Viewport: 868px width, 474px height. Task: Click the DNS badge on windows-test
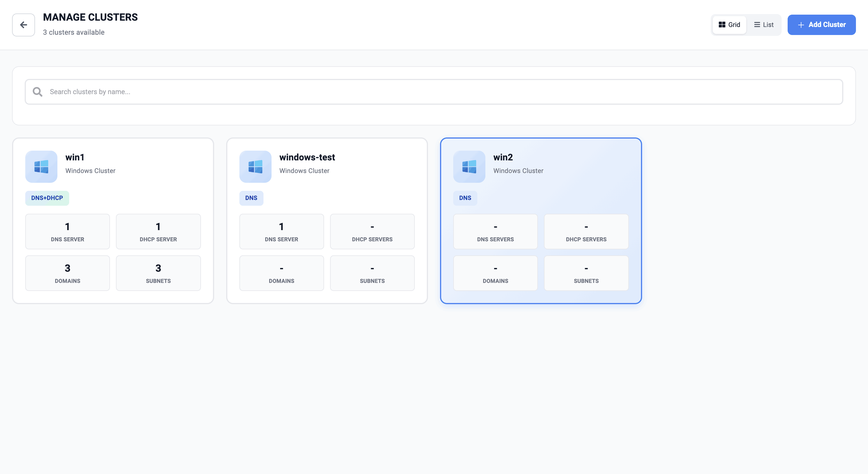pyautogui.click(x=251, y=198)
